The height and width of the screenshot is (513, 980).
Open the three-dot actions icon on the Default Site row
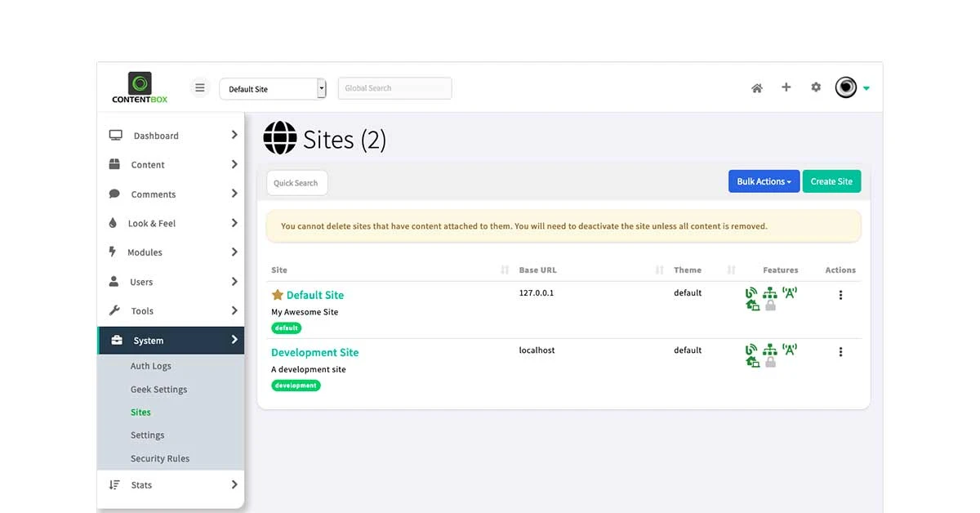click(x=840, y=295)
